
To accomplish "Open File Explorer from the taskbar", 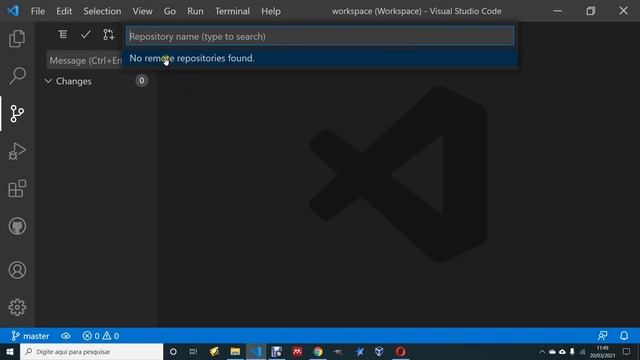I will (x=235, y=351).
